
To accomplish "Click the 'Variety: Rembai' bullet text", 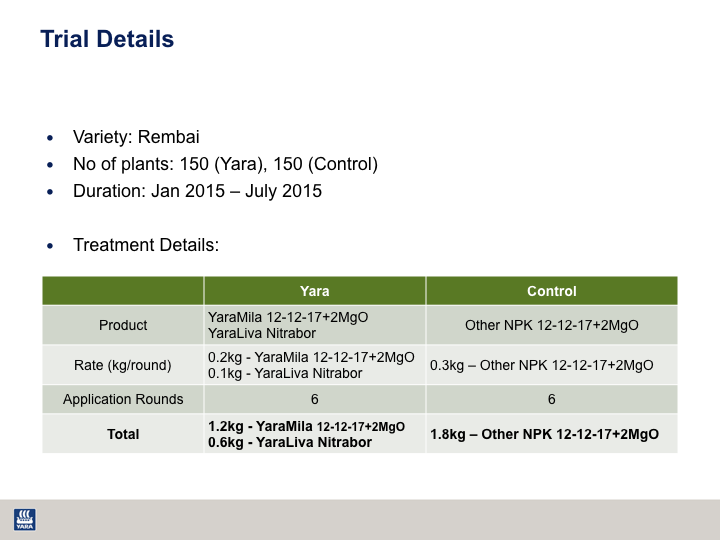I will coord(143,137).
